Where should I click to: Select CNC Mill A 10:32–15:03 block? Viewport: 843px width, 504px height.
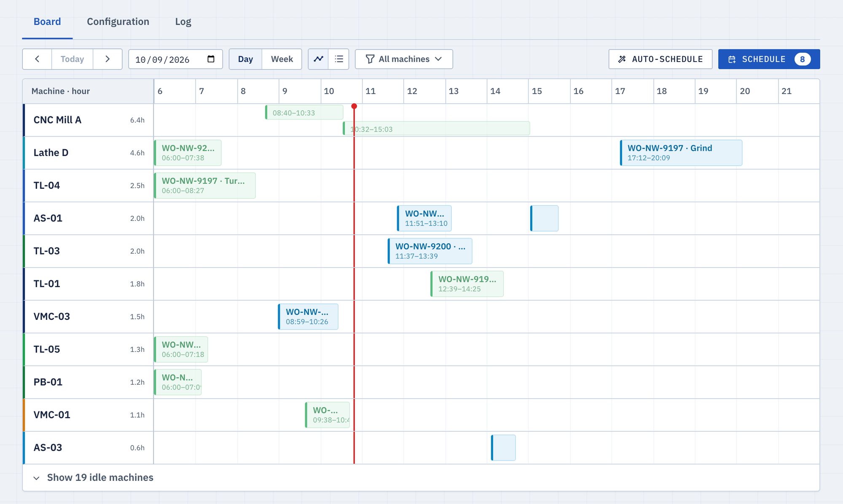[436, 129]
